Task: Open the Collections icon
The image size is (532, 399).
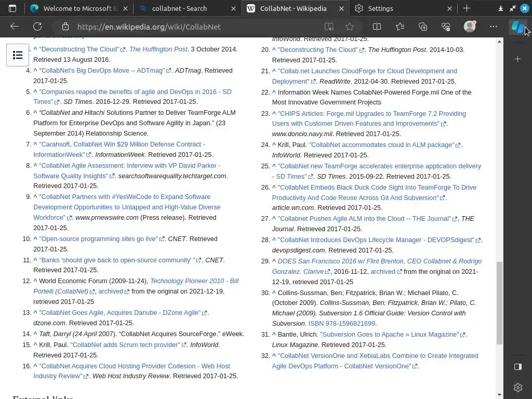Action: tap(423, 27)
